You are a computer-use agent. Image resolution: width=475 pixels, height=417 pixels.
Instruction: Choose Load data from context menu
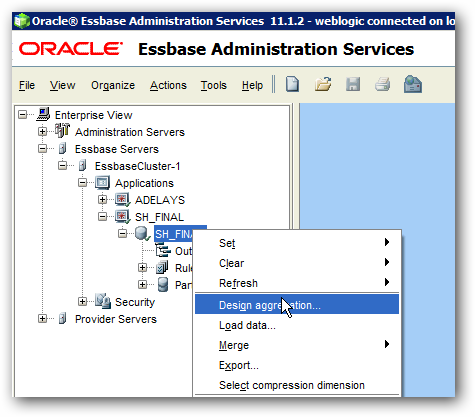pos(297,325)
